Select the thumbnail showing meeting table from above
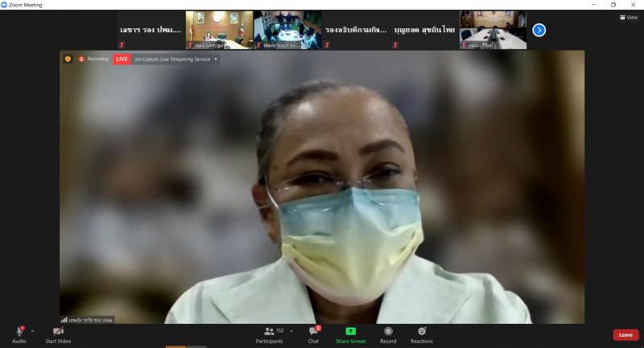Image resolution: width=644 pixels, height=348 pixels. [288, 30]
